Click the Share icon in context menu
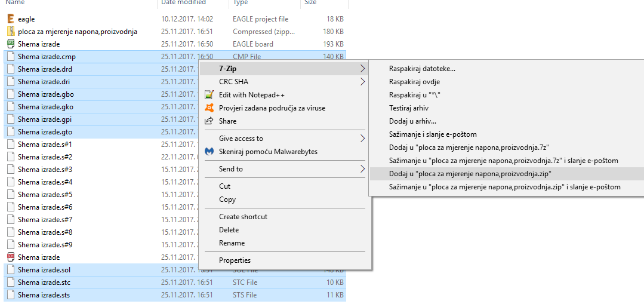 (209, 121)
